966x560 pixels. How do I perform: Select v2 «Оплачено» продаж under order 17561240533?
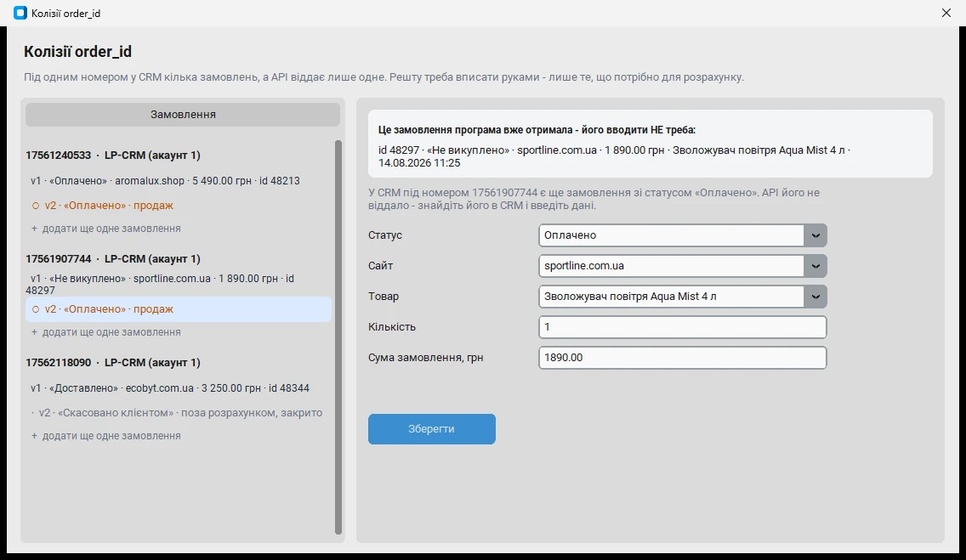(179, 206)
